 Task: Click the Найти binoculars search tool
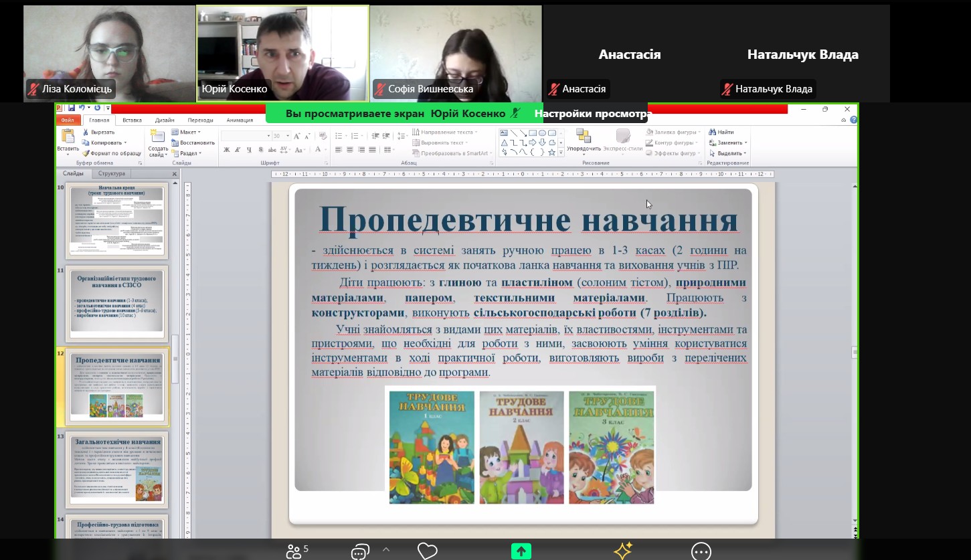pos(721,132)
